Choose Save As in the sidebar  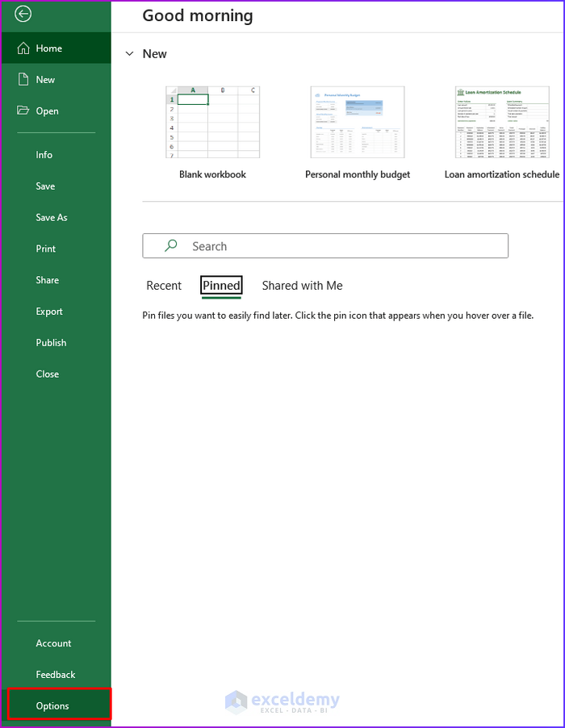(x=52, y=217)
